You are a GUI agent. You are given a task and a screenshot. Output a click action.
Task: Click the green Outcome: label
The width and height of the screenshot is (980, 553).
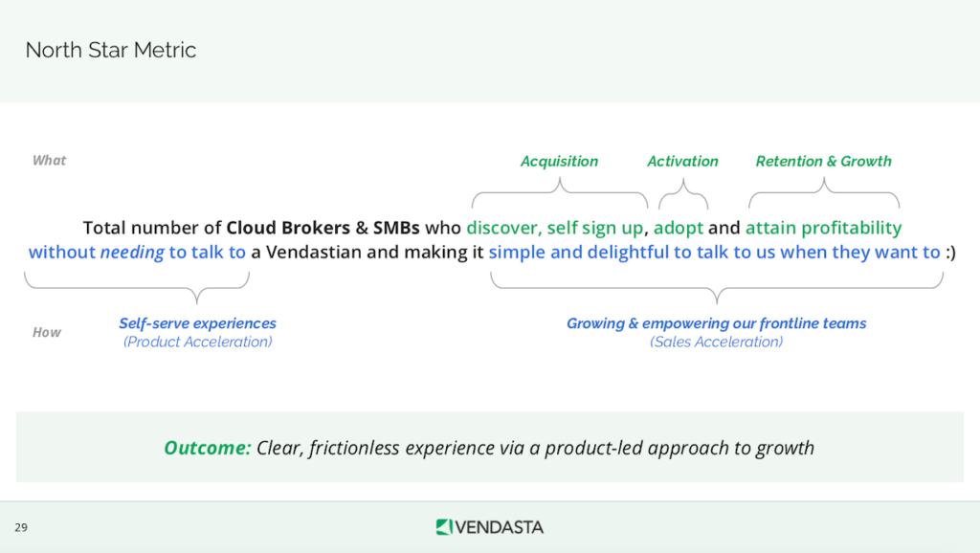(x=208, y=448)
